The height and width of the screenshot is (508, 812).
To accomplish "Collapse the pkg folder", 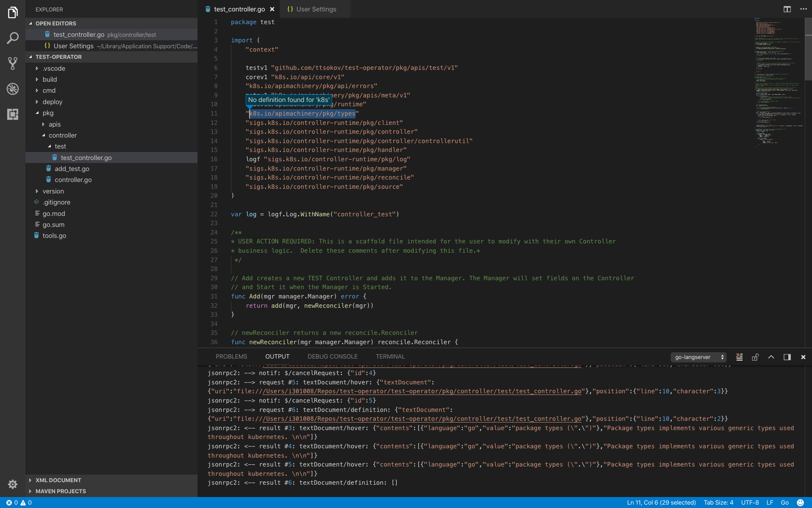I will point(37,113).
